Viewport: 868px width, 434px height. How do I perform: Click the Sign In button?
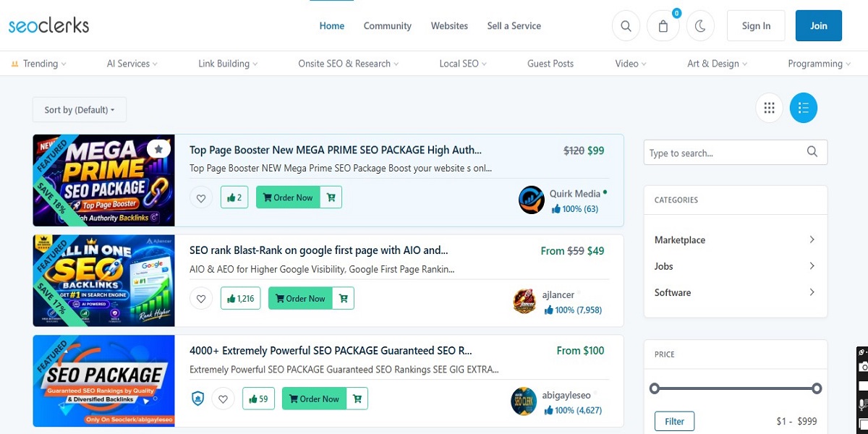pyautogui.click(x=756, y=26)
